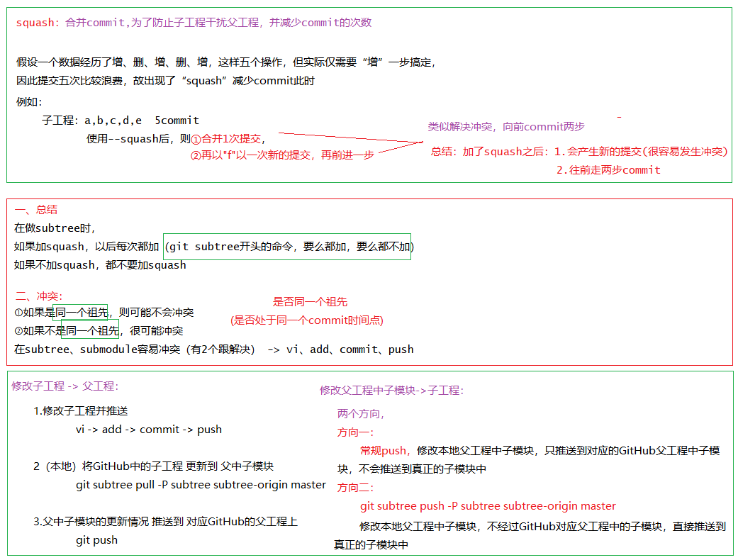Click the red line starting with "②再以"

281,156
